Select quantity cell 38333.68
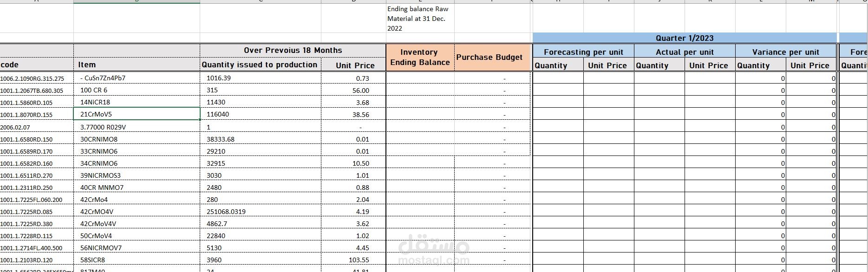This screenshot has width=868, height=272. 261,139
